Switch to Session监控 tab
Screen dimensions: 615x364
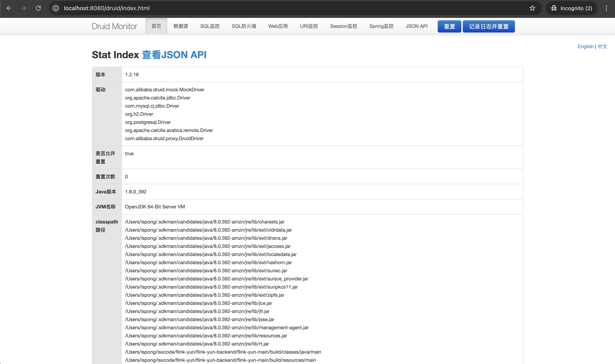point(344,26)
